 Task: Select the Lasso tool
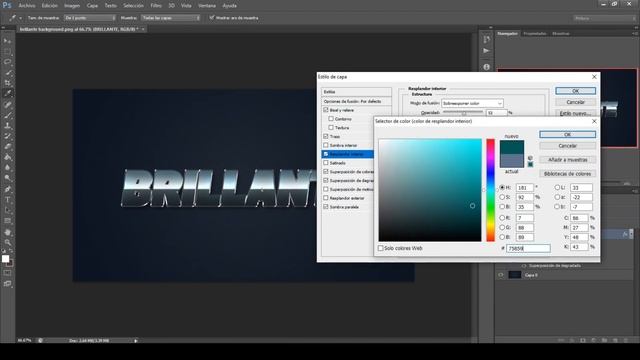(7, 62)
